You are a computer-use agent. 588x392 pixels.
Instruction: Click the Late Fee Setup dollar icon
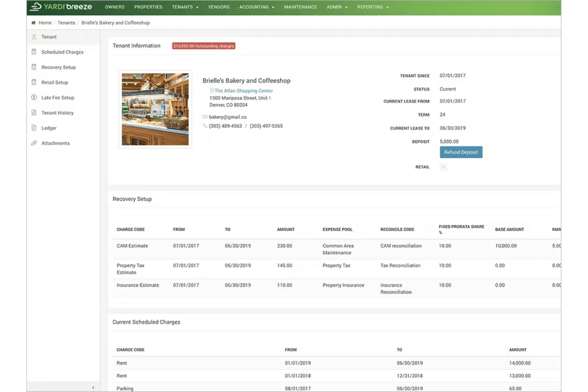point(34,98)
